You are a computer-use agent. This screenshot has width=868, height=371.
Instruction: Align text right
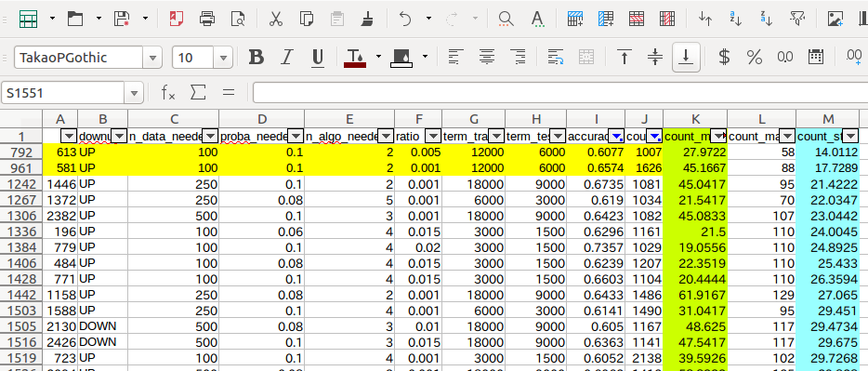(518, 57)
